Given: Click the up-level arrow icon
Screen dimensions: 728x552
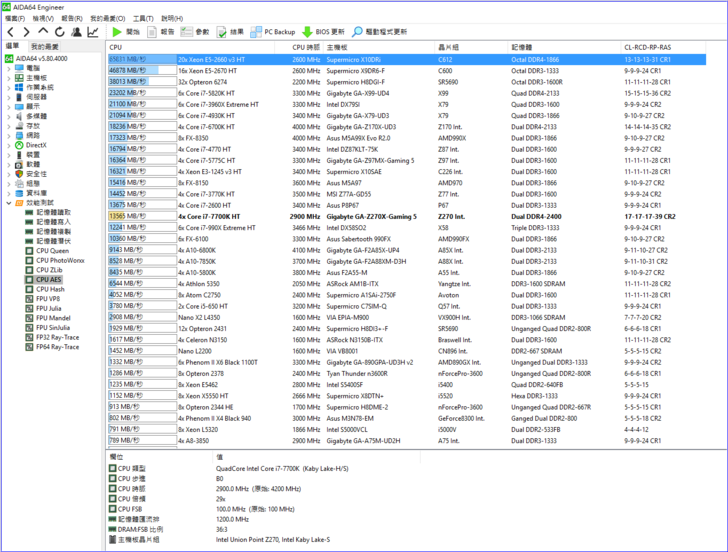Looking at the screenshot, I should tap(41, 32).
